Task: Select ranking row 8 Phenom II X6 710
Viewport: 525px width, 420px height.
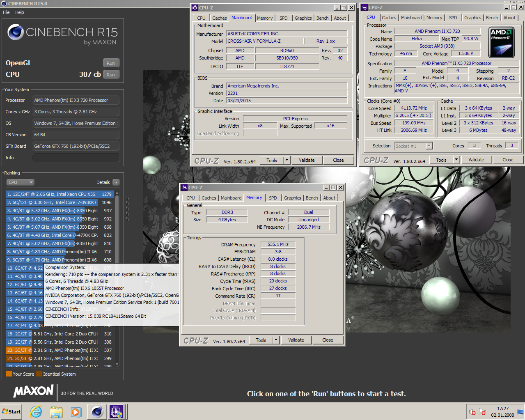Action: click(60, 252)
